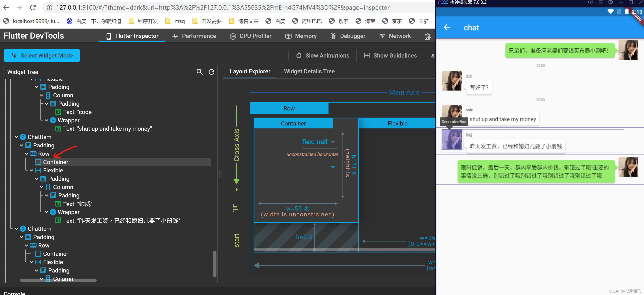Collapse the Wrapper node under Text "code"
The height and width of the screenshot is (295, 644).
pyautogui.click(x=47, y=120)
